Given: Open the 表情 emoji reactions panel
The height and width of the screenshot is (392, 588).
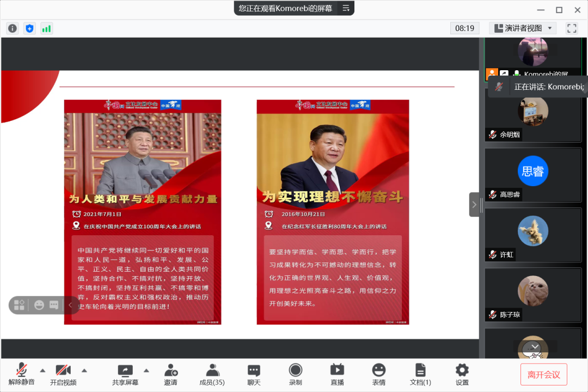Looking at the screenshot, I should 378,374.
